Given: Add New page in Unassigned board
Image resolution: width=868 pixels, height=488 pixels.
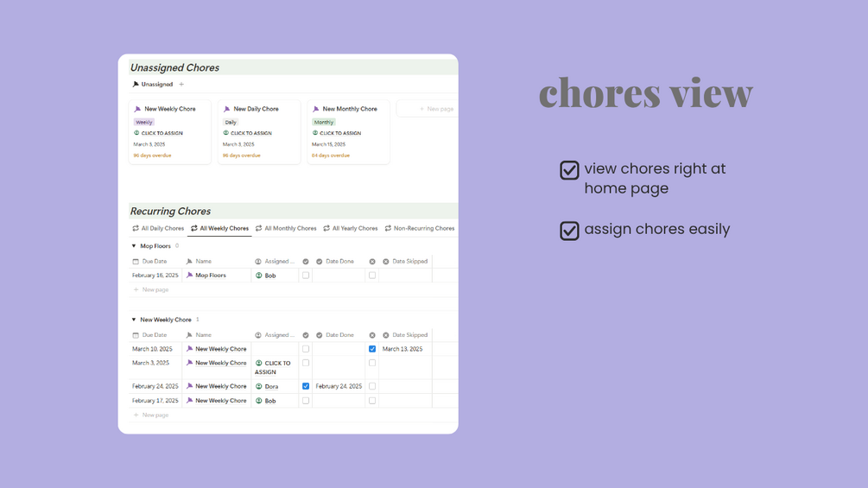Looking at the screenshot, I should click(436, 109).
